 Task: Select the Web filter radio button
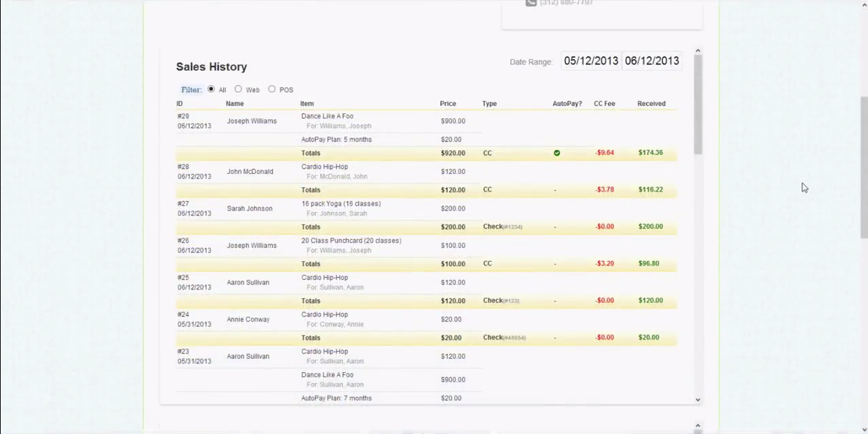[238, 89]
